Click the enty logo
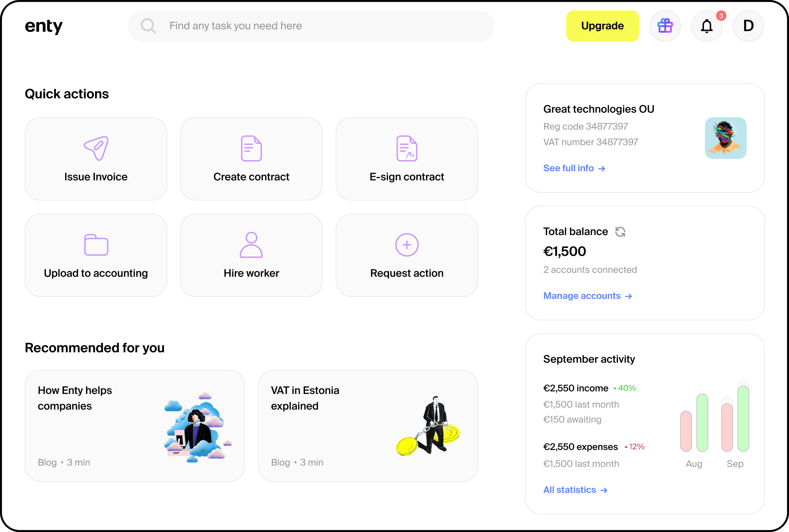This screenshot has width=789, height=532. tap(44, 26)
